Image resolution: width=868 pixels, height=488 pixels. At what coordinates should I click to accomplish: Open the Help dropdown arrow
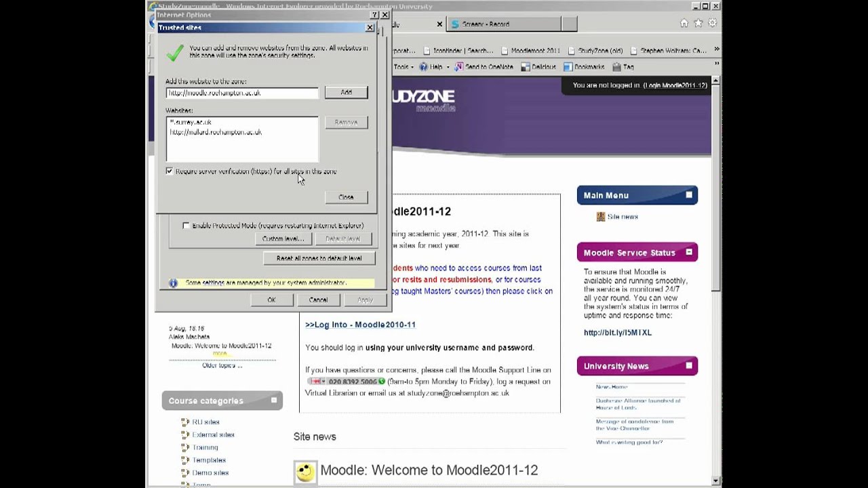pyautogui.click(x=448, y=67)
